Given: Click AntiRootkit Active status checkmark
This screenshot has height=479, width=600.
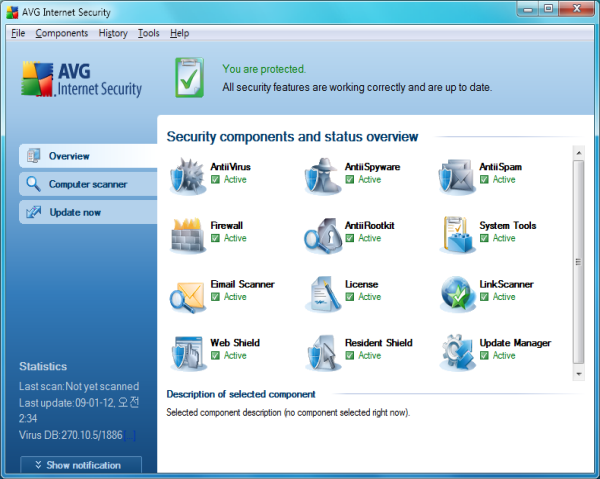Looking at the screenshot, I should pos(350,238).
